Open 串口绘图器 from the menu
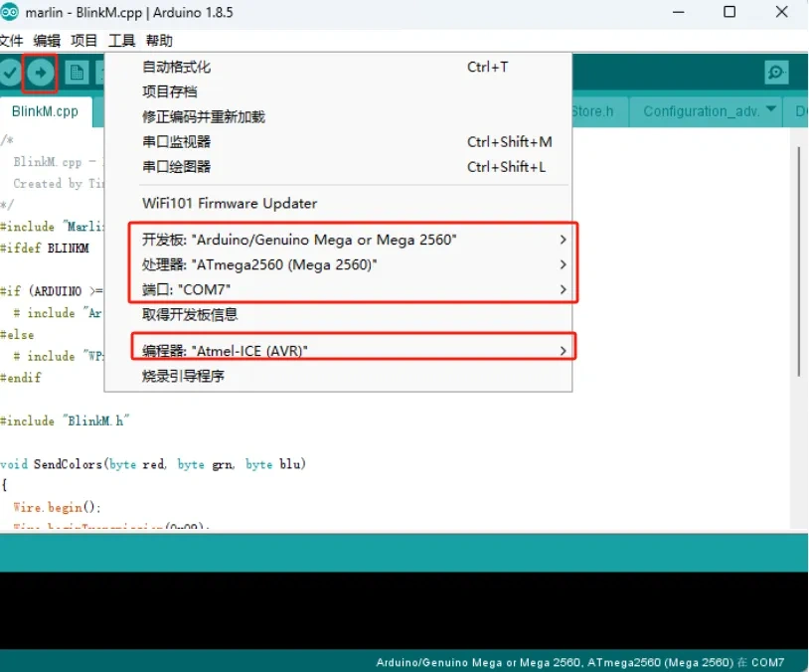Screen dimensions: 809x672 coord(338,167)
